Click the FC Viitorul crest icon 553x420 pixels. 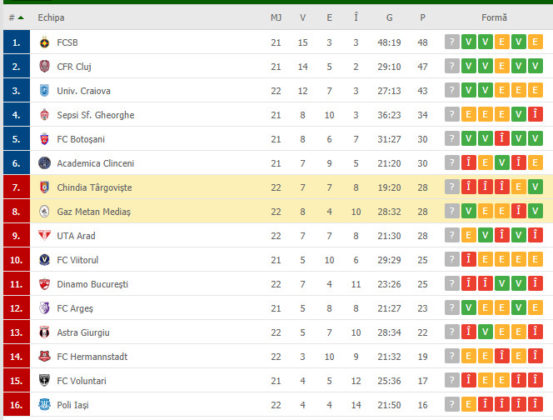tap(44, 260)
